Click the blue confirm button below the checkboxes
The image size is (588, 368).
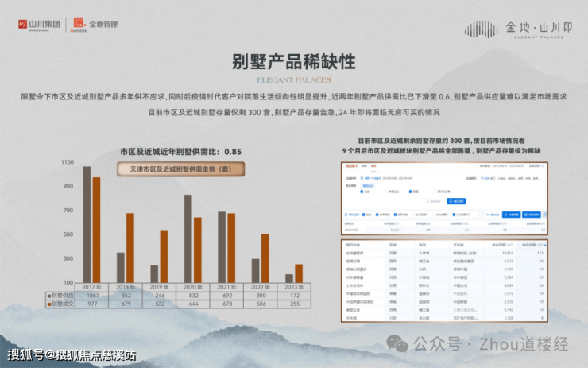pos(456,201)
